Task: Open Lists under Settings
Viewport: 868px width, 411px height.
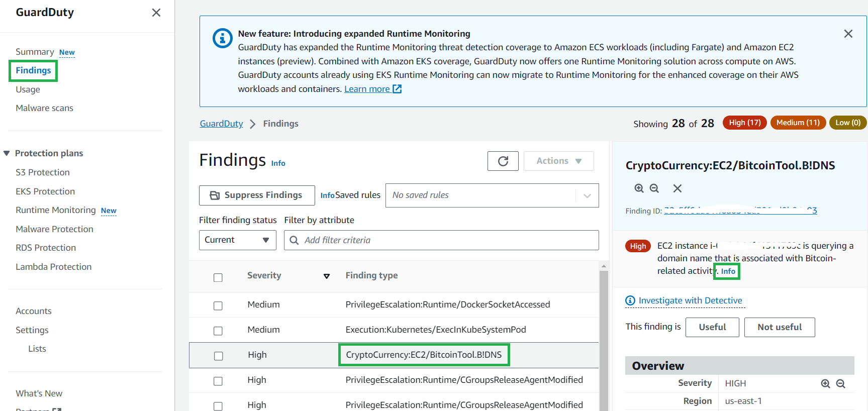Action: (37, 349)
